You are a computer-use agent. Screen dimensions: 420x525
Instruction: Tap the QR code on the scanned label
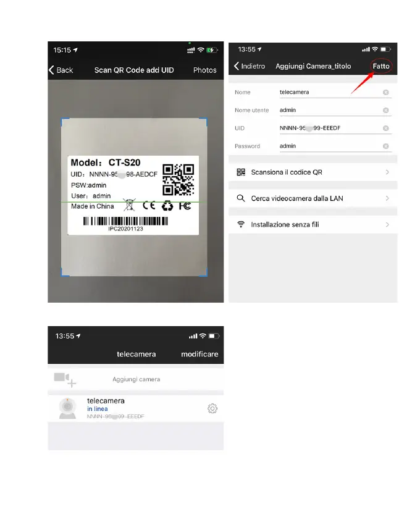click(178, 179)
